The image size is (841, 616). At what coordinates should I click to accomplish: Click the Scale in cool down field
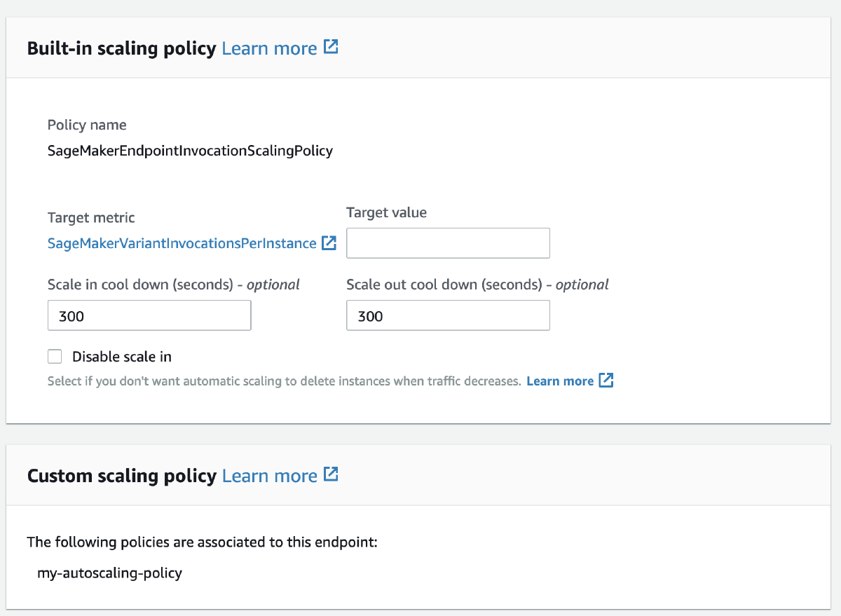point(149,315)
